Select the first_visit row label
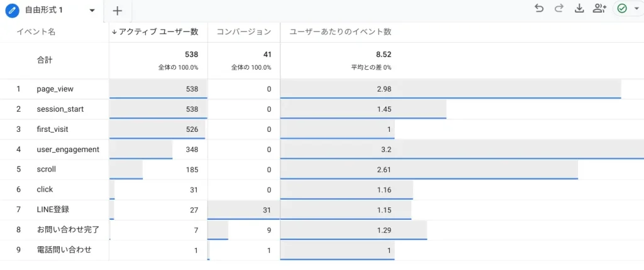 click(x=53, y=129)
